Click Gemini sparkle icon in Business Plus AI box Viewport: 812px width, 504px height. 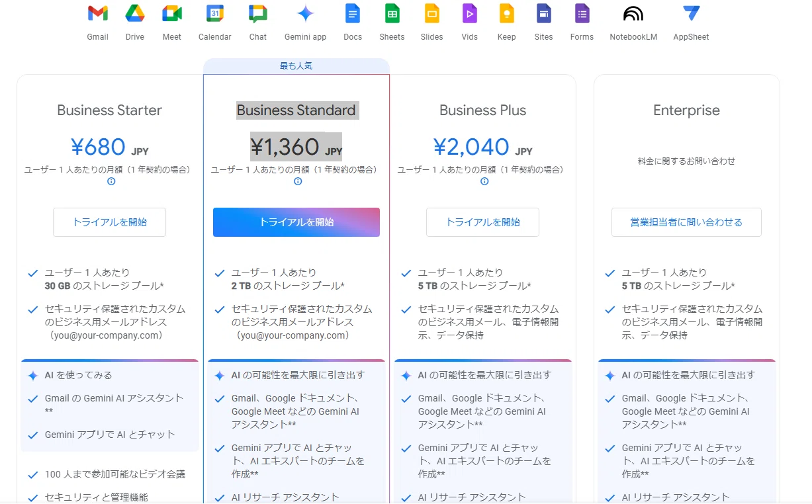(406, 376)
